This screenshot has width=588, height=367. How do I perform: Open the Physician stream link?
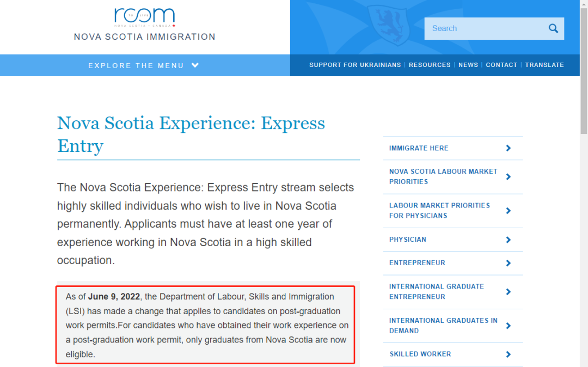point(408,240)
